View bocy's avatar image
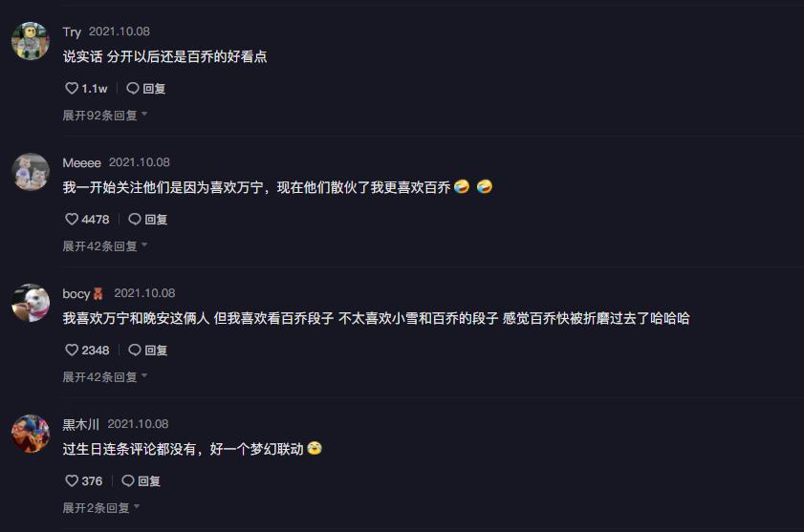 click(x=31, y=303)
